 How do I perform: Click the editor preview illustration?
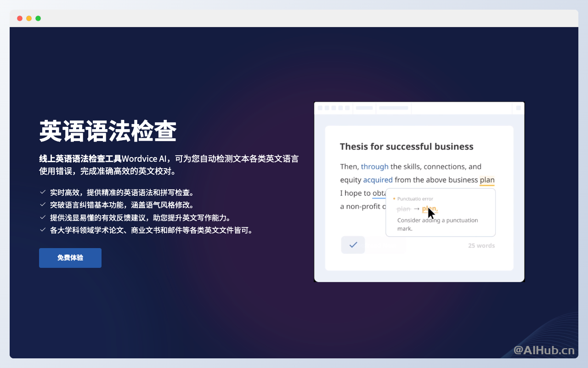coord(419,192)
